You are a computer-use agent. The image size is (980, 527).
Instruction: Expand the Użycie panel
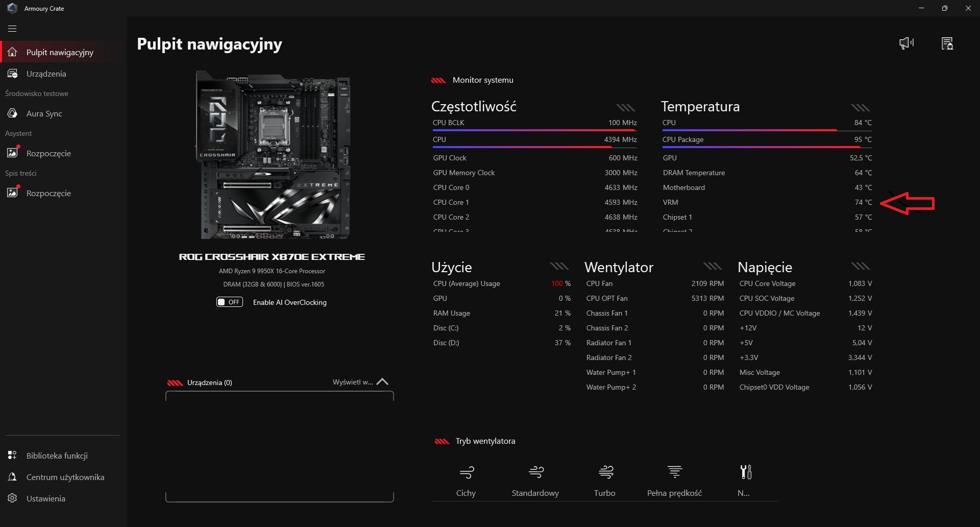point(559,266)
